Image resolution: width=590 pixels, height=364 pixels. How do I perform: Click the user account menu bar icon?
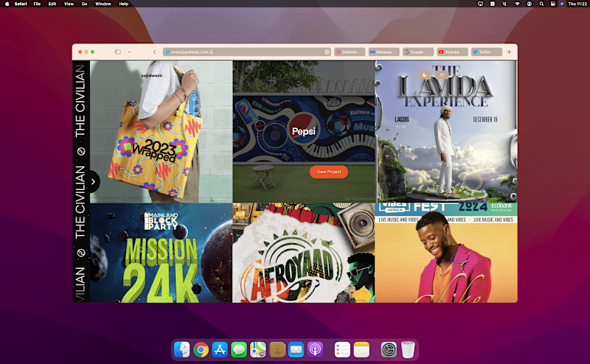530,4
